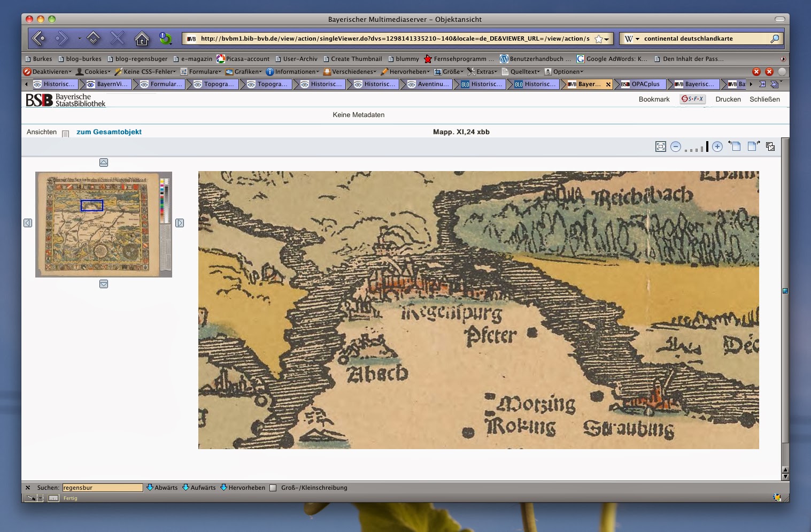Close the active Bayer... tab
The image size is (811, 532).
pyautogui.click(x=608, y=84)
